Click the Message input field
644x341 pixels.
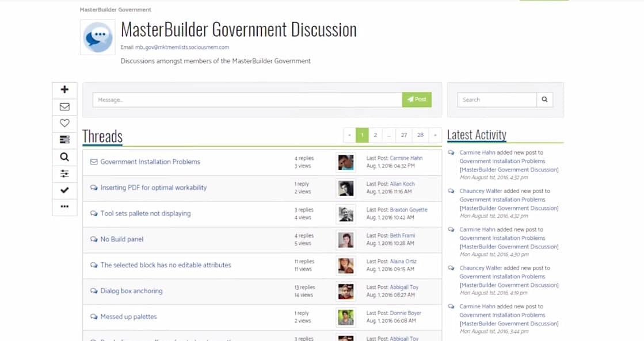click(x=247, y=99)
